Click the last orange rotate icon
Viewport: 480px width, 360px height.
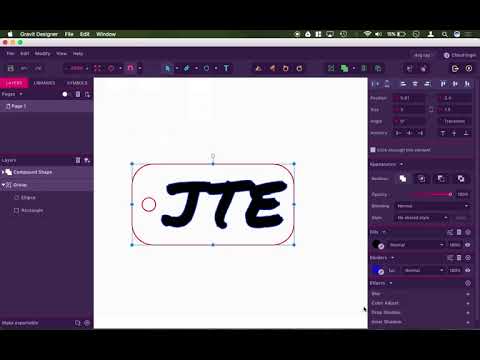click(x=299, y=68)
